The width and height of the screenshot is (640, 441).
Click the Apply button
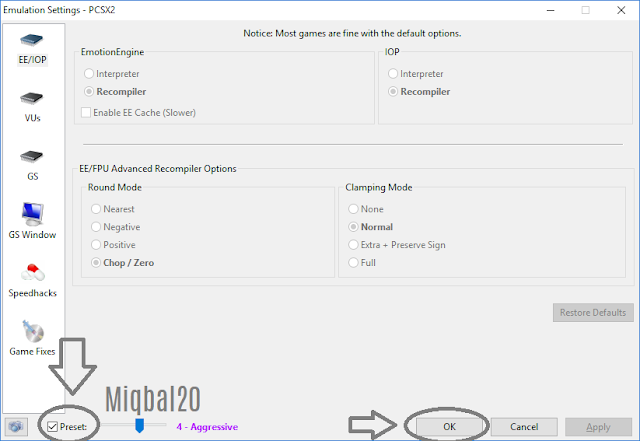[x=598, y=427]
